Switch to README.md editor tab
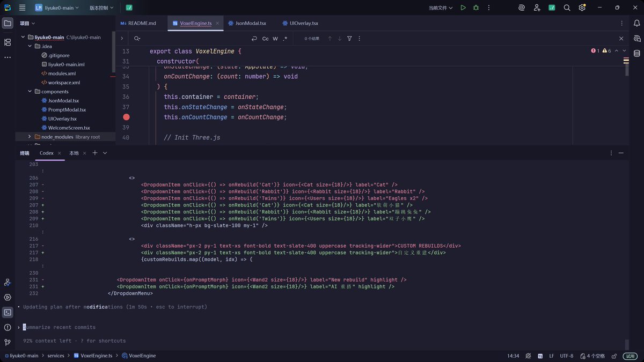644x362 pixels. (x=138, y=23)
